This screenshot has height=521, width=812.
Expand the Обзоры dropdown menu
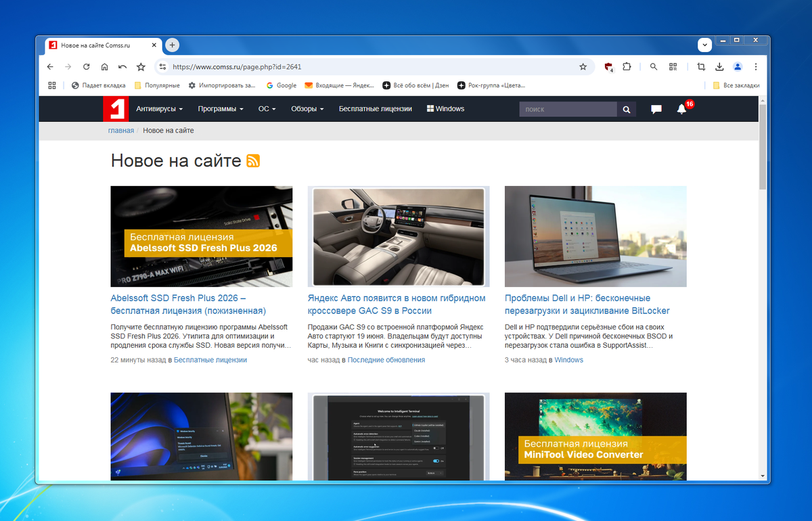[x=307, y=109]
